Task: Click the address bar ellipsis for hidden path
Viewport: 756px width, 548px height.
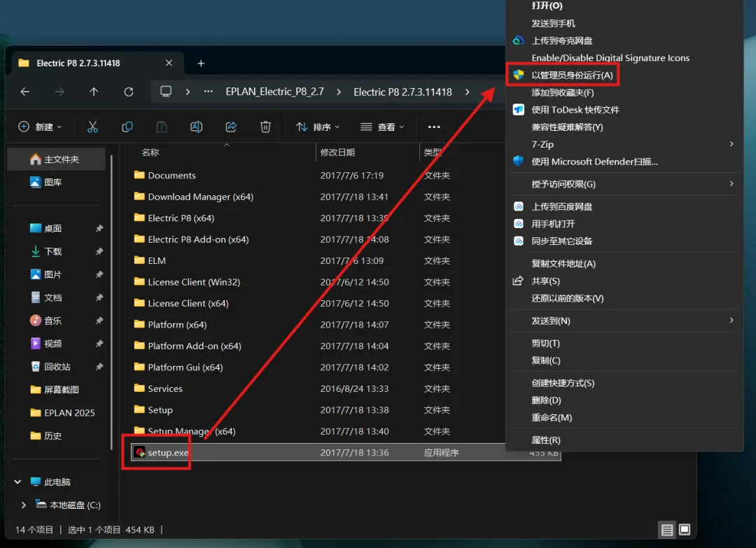Action: 209,92
